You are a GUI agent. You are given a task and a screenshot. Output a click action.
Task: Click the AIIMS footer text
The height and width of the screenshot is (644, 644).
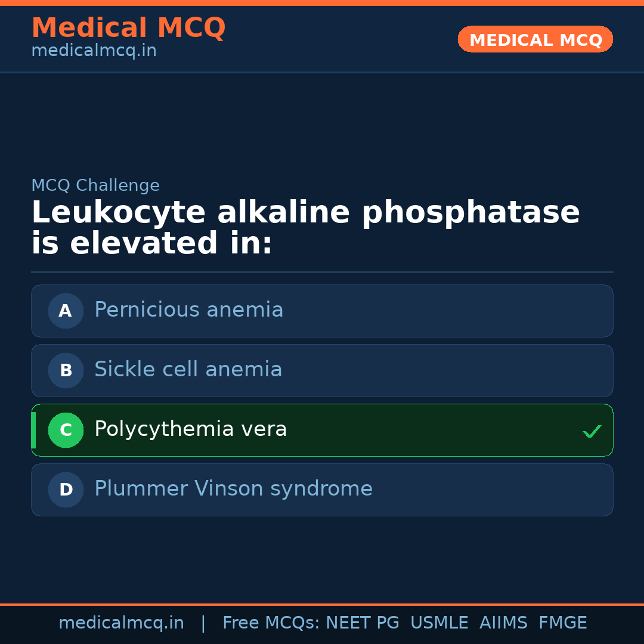pos(503,623)
